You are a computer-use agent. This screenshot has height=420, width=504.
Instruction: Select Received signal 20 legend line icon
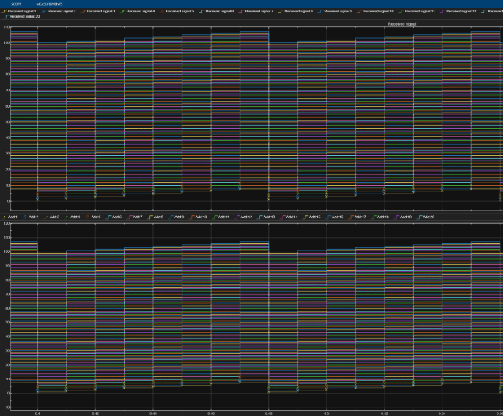pyautogui.click(x=7, y=16)
